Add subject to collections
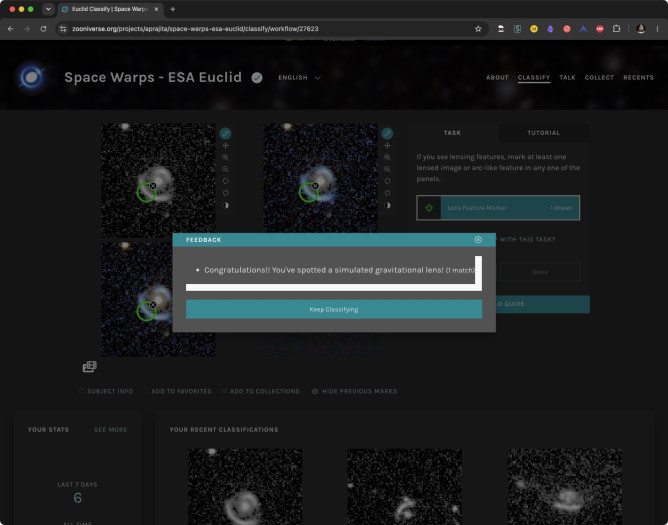Screen dimensions: 668x525 [x=261, y=391]
